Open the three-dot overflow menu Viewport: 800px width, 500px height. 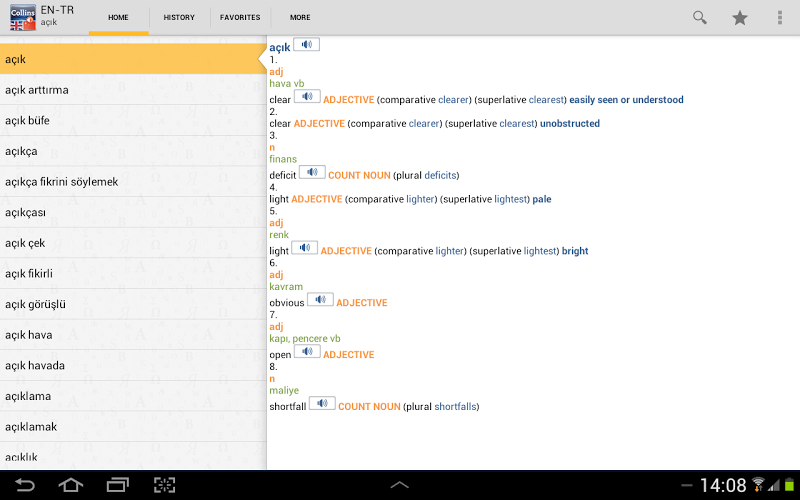tap(780, 17)
